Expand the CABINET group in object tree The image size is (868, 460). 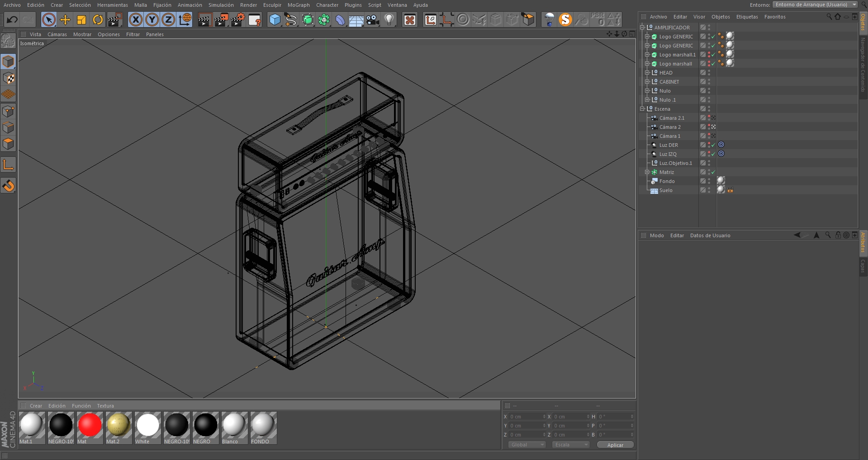pos(647,82)
